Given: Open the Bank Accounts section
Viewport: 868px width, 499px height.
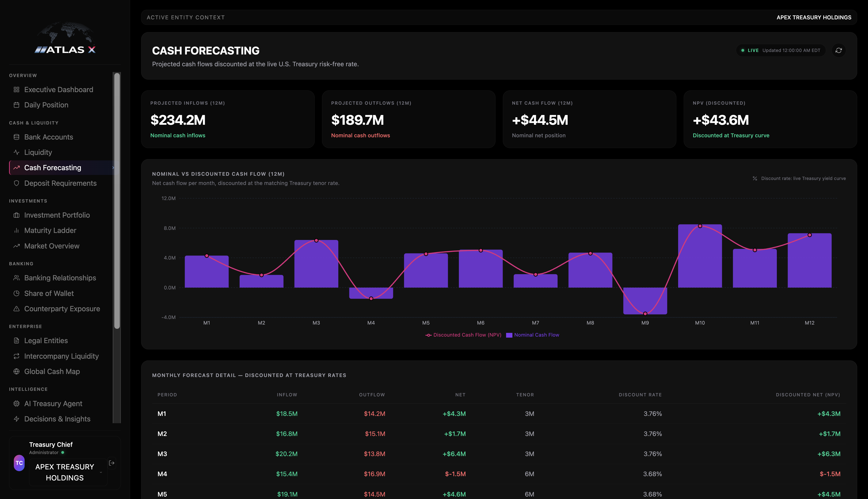Looking at the screenshot, I should pos(49,137).
